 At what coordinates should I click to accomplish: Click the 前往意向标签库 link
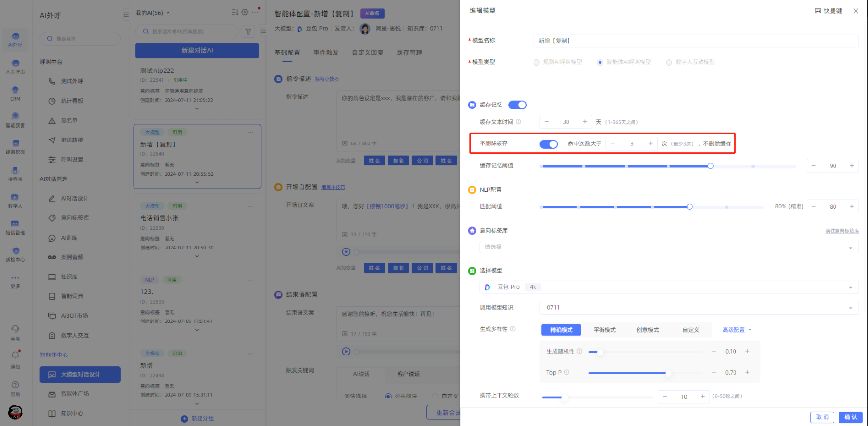(841, 231)
